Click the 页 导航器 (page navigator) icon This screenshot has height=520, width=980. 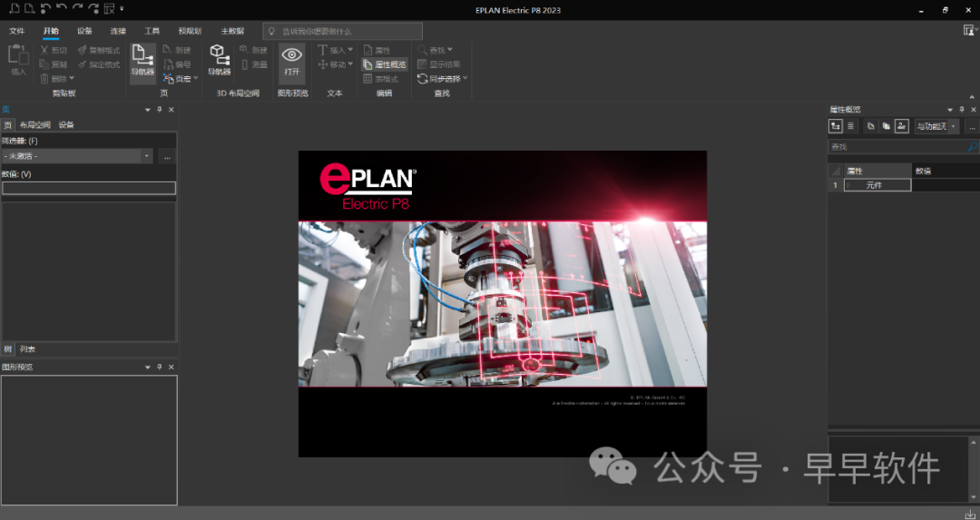[x=142, y=60]
